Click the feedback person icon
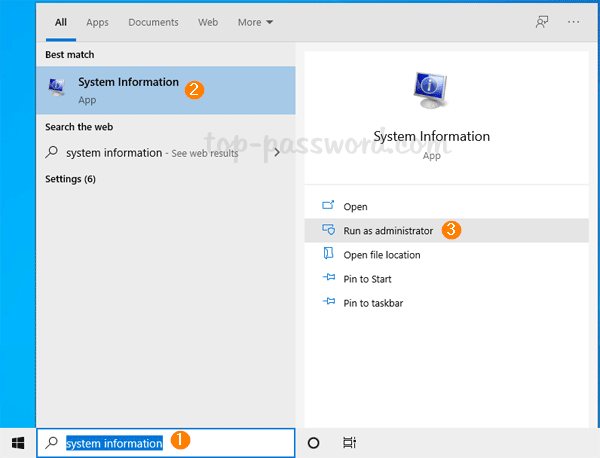Screen dimensions: 600x458 point(542,22)
